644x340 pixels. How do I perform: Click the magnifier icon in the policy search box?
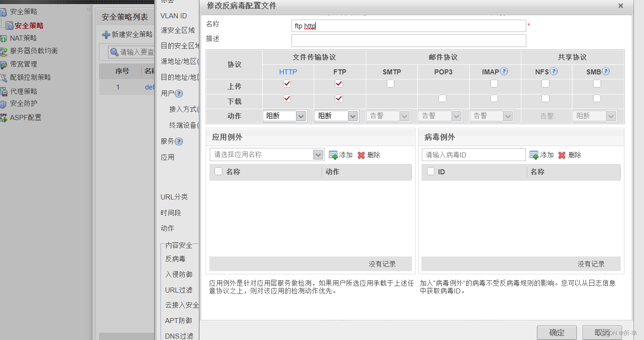114,52
